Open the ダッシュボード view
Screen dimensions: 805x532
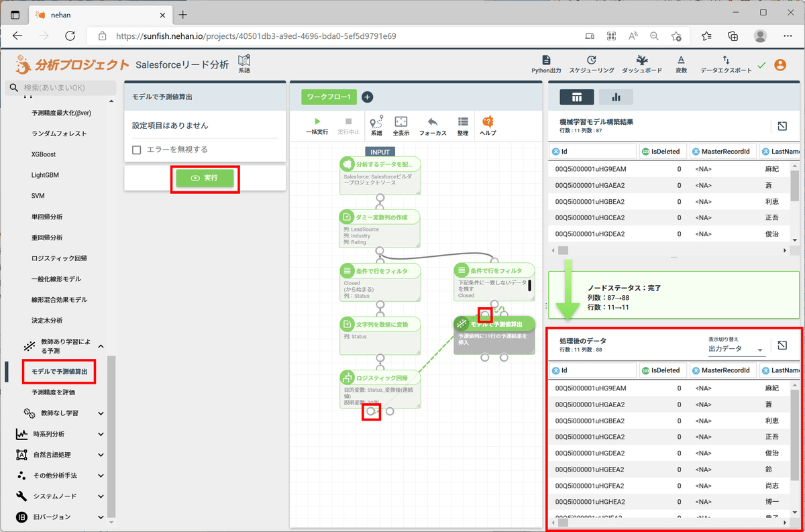642,64
